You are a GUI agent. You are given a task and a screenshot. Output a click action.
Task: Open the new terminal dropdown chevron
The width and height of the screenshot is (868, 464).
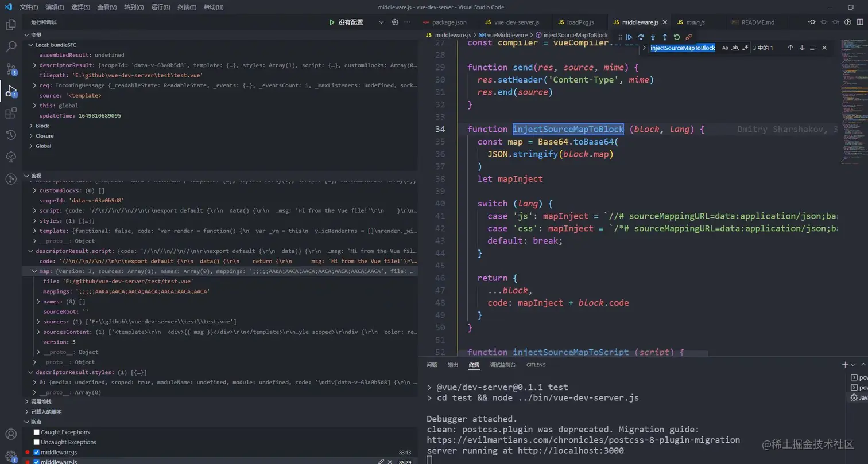click(x=853, y=365)
